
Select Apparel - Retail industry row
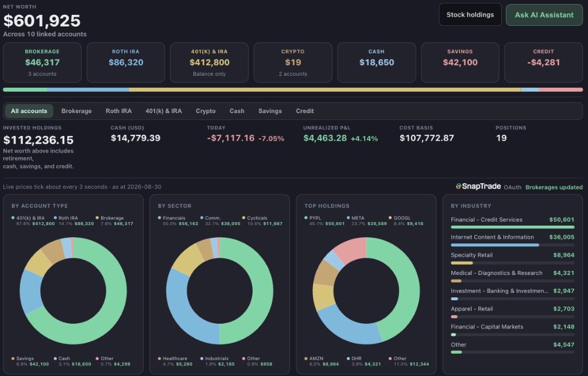512,312
